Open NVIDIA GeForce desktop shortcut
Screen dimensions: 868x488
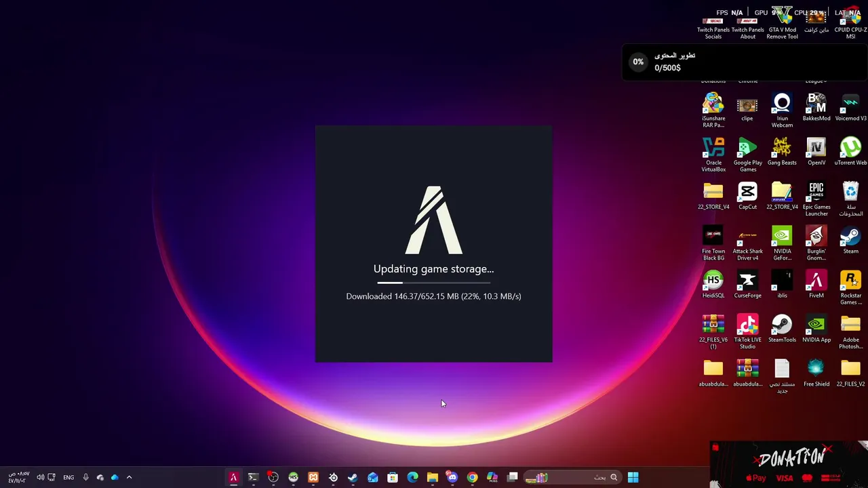point(782,244)
